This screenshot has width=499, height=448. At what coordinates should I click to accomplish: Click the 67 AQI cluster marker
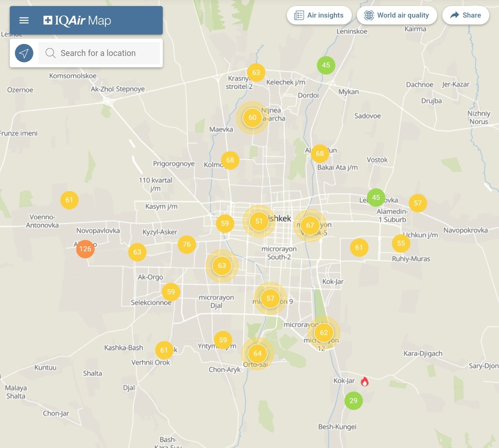[310, 225]
